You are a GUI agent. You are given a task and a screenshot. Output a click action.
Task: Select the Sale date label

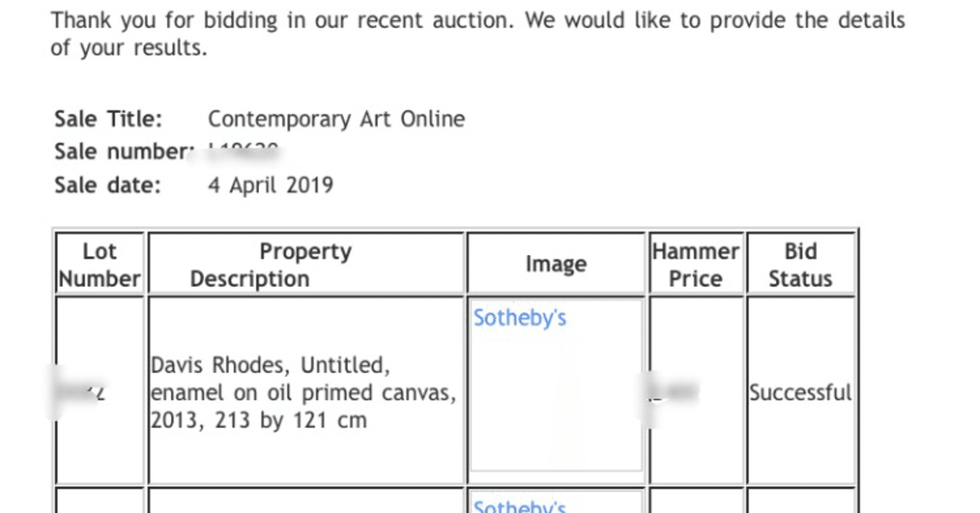pyautogui.click(x=108, y=185)
